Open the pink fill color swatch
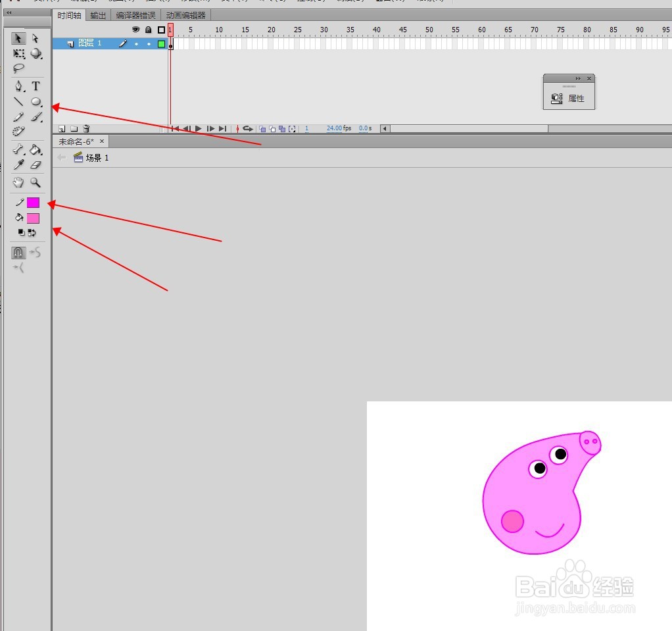The image size is (672, 631). 33,218
